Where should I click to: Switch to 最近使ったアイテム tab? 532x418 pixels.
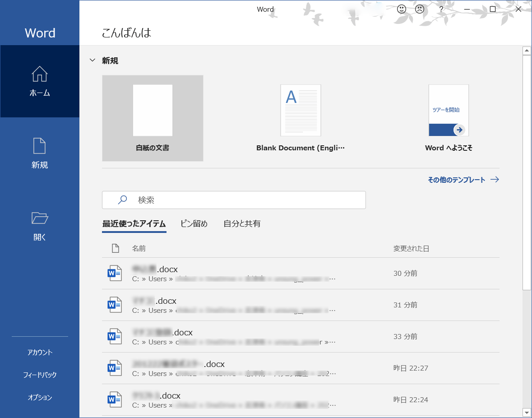[134, 224]
